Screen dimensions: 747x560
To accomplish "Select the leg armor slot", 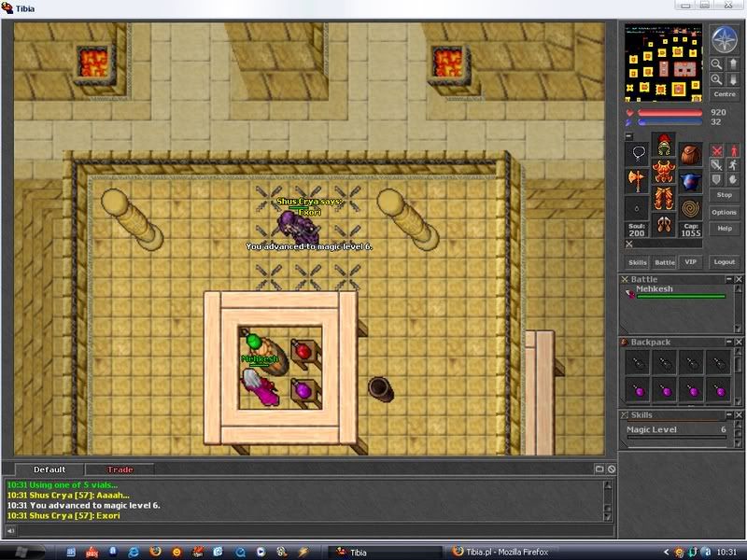I will point(664,198).
